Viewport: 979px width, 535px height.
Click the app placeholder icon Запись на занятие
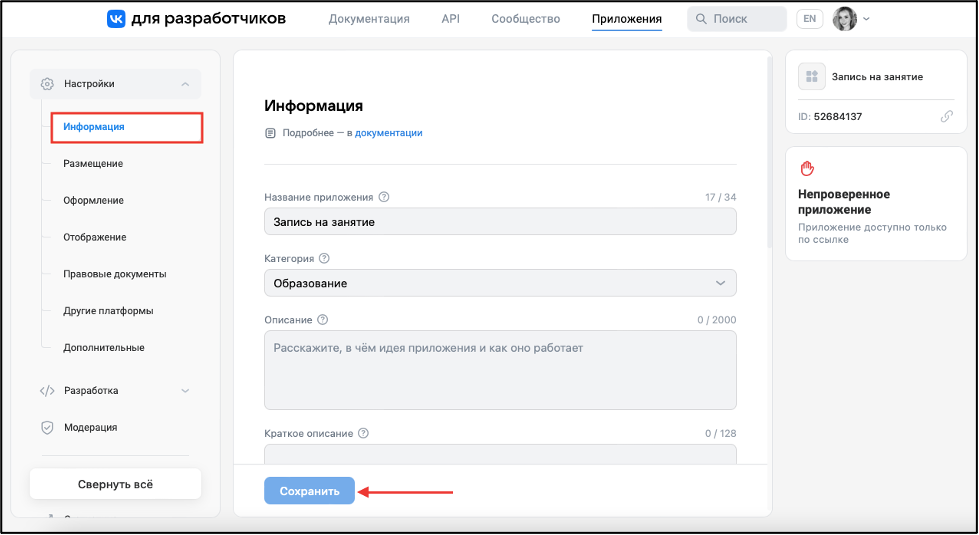pos(812,77)
